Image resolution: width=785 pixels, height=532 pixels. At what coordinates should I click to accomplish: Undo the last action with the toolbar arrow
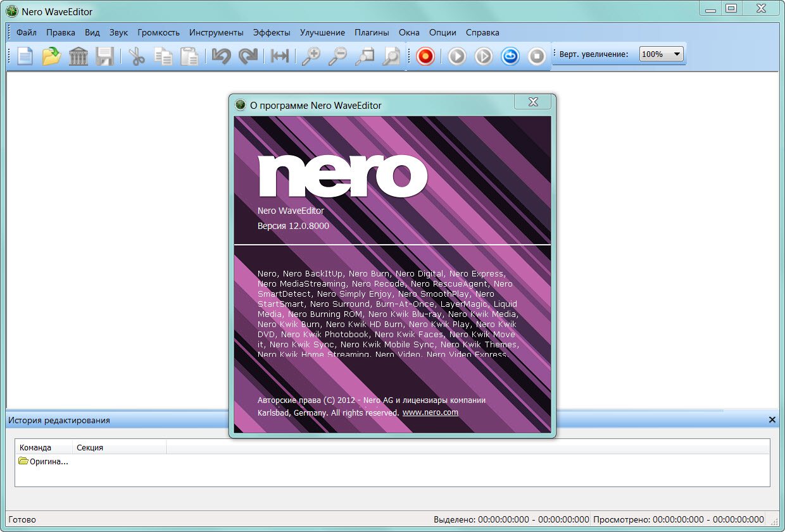(x=222, y=56)
